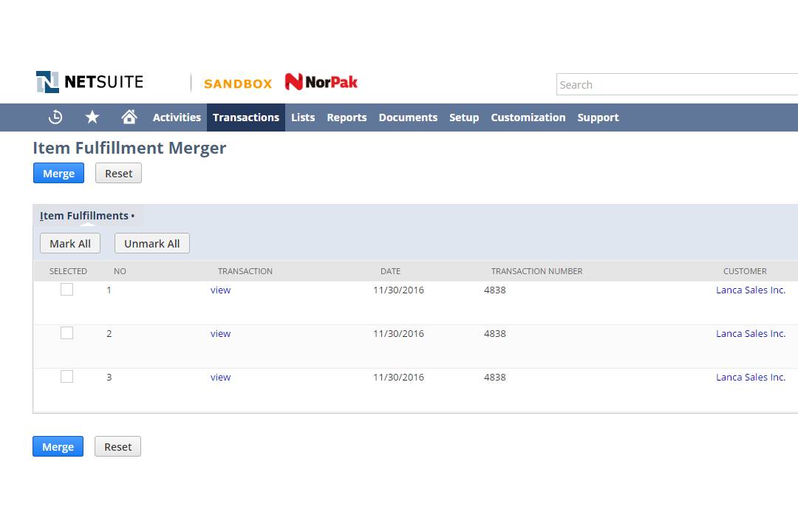Open the view link in row 1

coord(220,290)
